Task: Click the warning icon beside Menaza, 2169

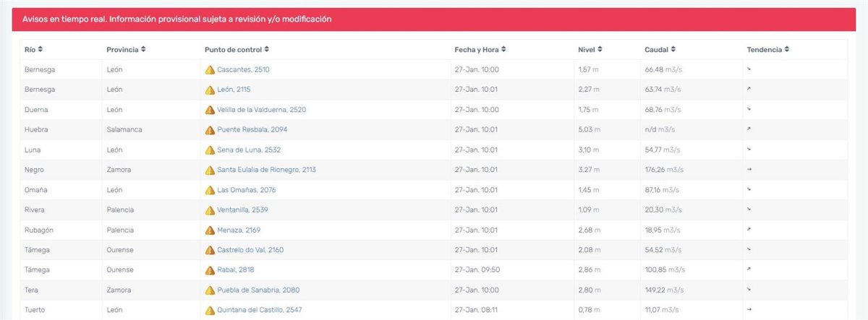Action: [210, 230]
